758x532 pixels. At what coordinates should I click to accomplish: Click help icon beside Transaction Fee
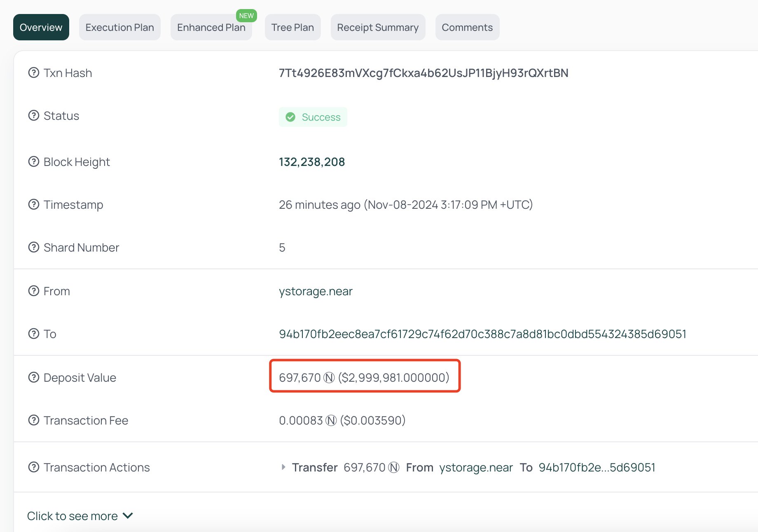(33, 420)
